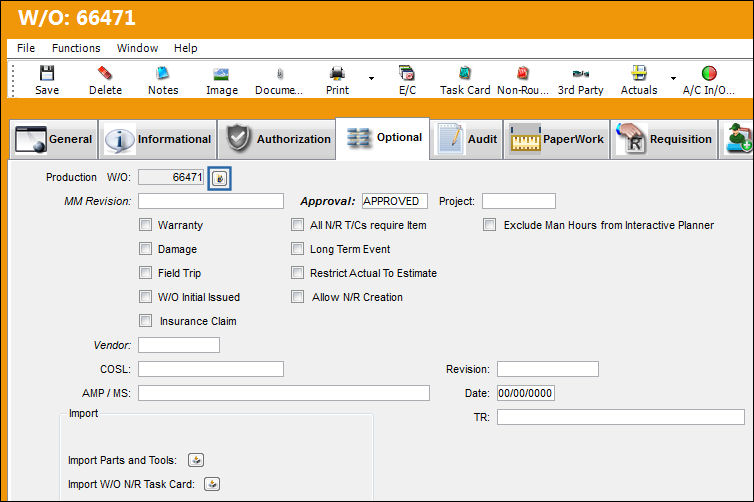
Task: Click the Project input field
Action: coord(519,201)
